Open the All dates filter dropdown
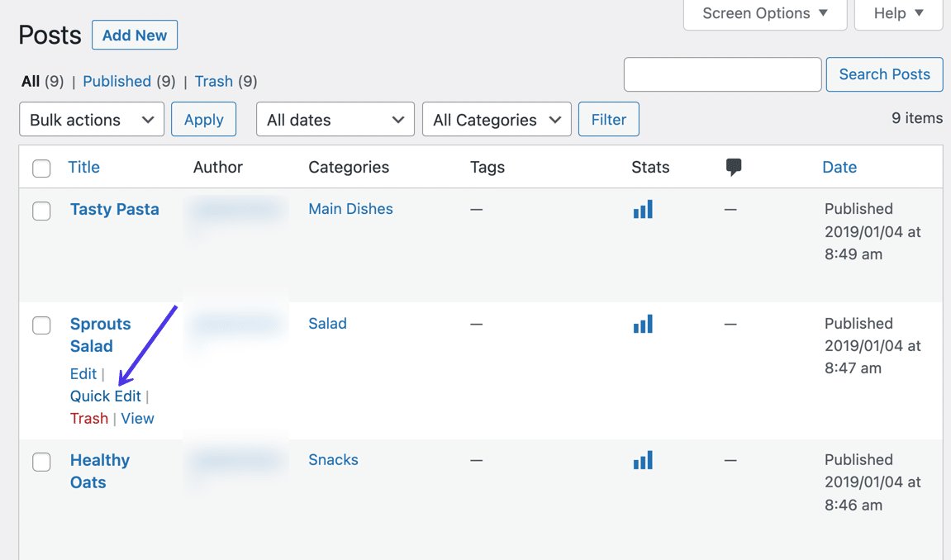The height and width of the screenshot is (560, 951). pos(335,119)
